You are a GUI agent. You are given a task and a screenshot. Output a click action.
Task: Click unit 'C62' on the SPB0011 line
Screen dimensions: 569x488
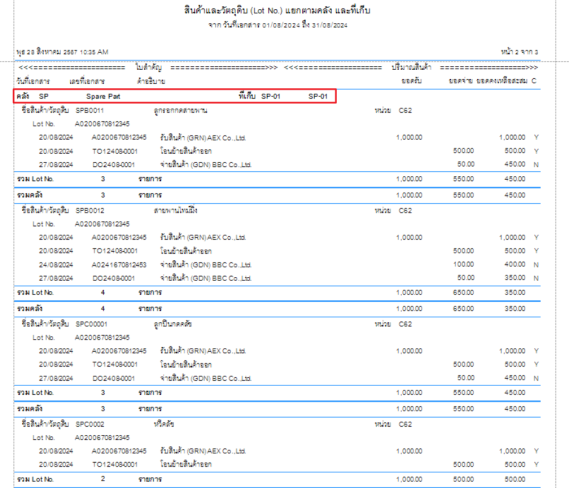click(405, 110)
